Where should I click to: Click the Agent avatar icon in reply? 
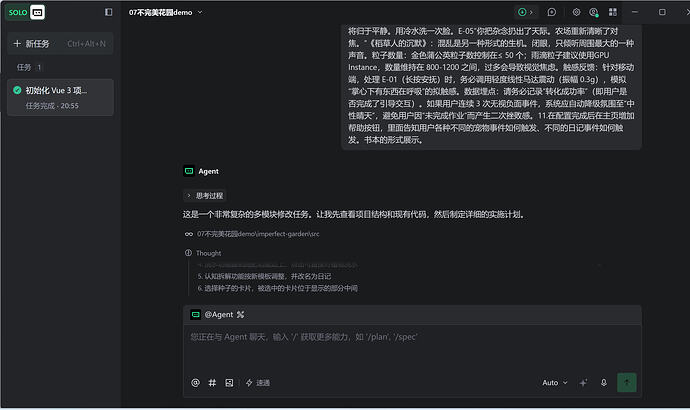point(189,171)
